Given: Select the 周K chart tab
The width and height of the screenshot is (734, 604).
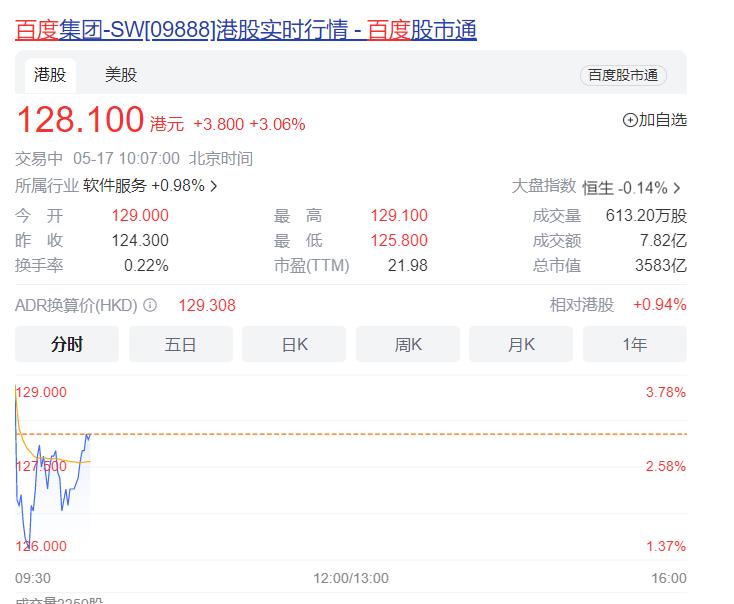Looking at the screenshot, I should [408, 345].
